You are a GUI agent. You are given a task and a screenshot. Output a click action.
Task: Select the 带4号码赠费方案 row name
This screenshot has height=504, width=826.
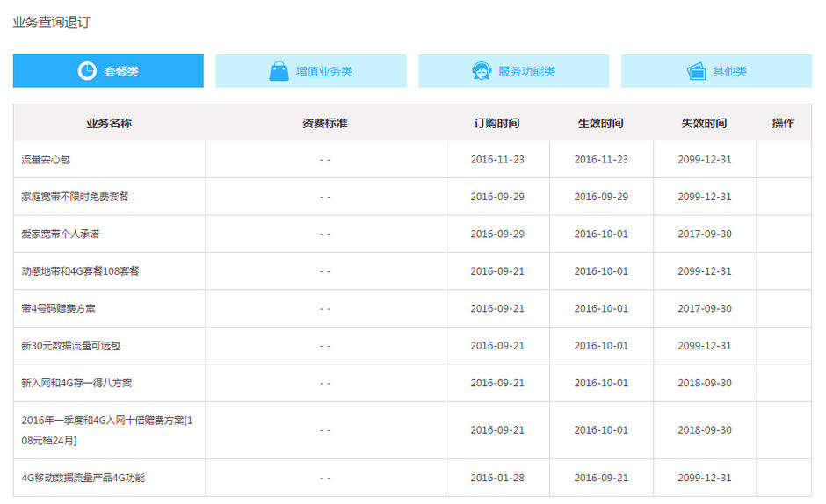coord(59,308)
